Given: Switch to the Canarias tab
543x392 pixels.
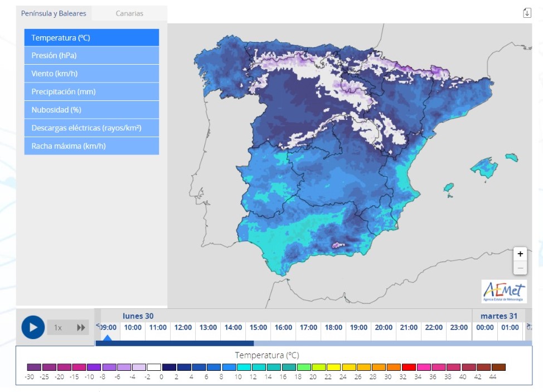Looking at the screenshot, I should 129,13.
